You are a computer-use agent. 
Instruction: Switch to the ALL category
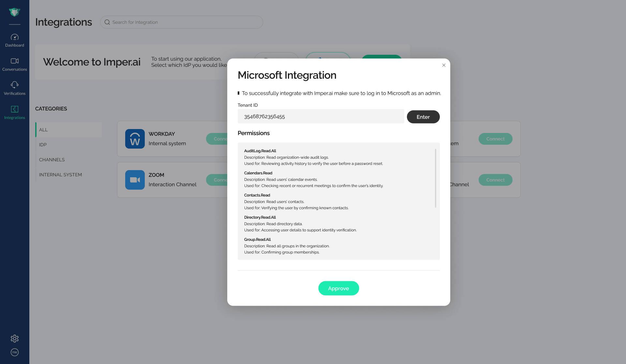tap(43, 129)
